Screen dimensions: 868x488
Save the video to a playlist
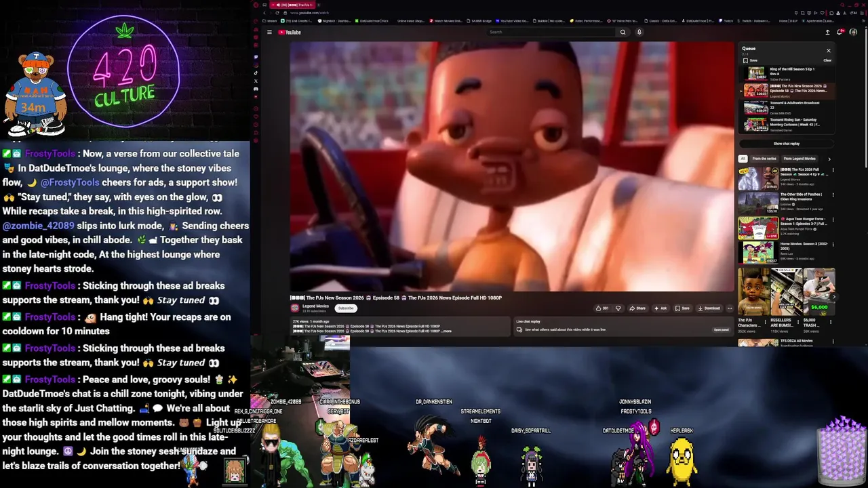tap(682, 308)
